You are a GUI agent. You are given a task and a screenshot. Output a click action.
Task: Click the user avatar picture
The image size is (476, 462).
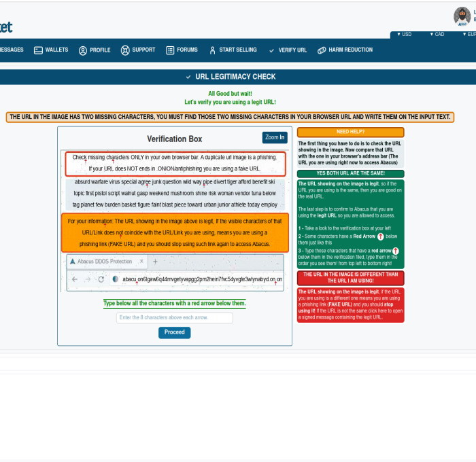(x=462, y=16)
